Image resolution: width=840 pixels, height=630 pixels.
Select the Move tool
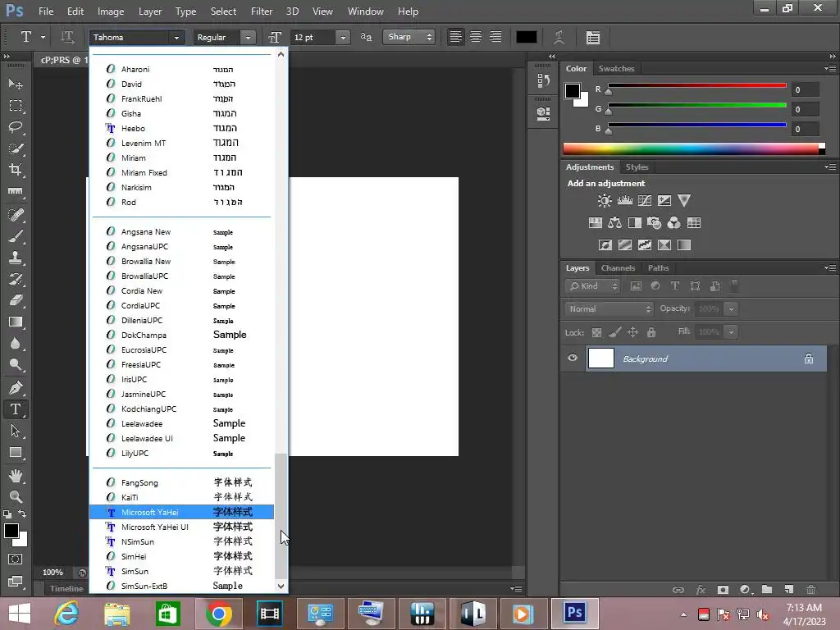(16, 84)
